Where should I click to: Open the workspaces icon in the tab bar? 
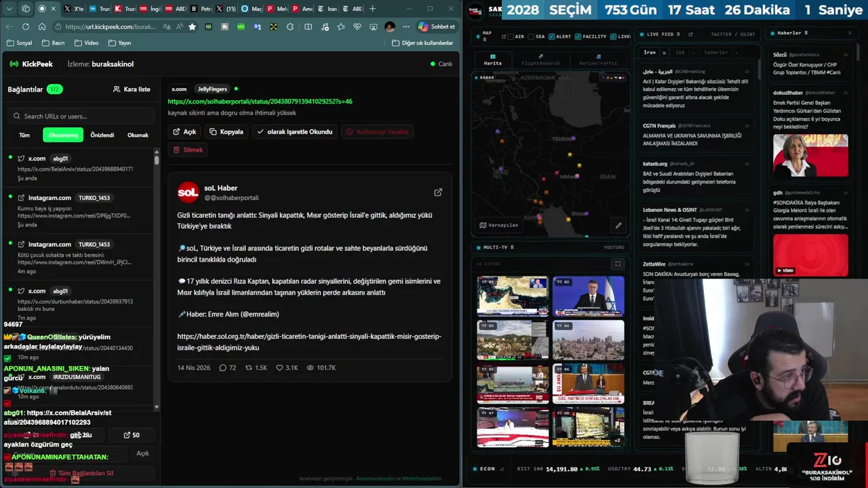pyautogui.click(x=26, y=9)
